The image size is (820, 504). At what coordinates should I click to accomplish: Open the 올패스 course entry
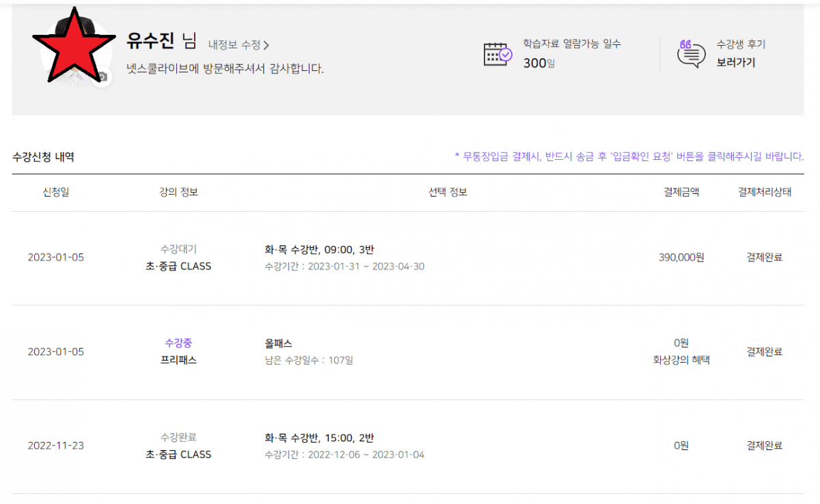point(279,344)
